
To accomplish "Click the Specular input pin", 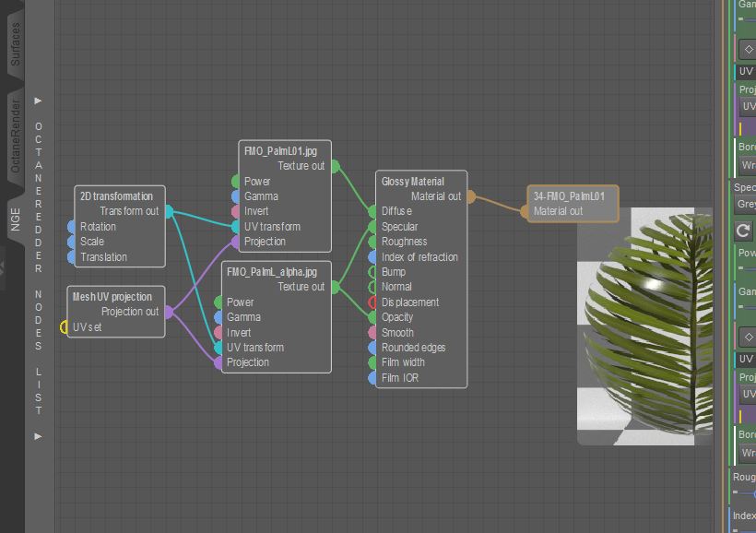I will [372, 226].
